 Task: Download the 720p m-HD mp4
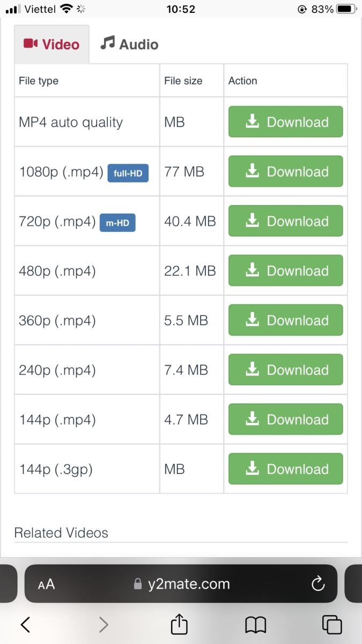click(x=285, y=221)
